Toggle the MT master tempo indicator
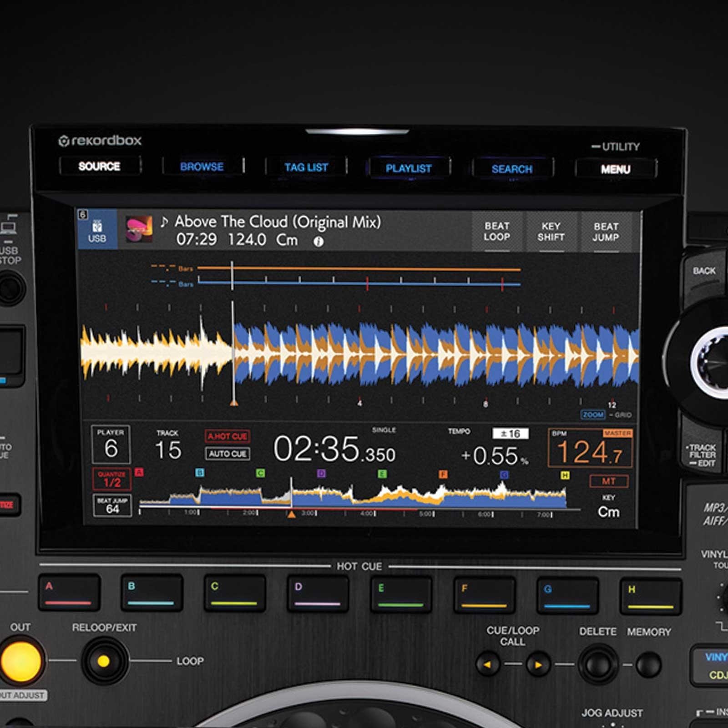728x728 pixels. click(609, 481)
